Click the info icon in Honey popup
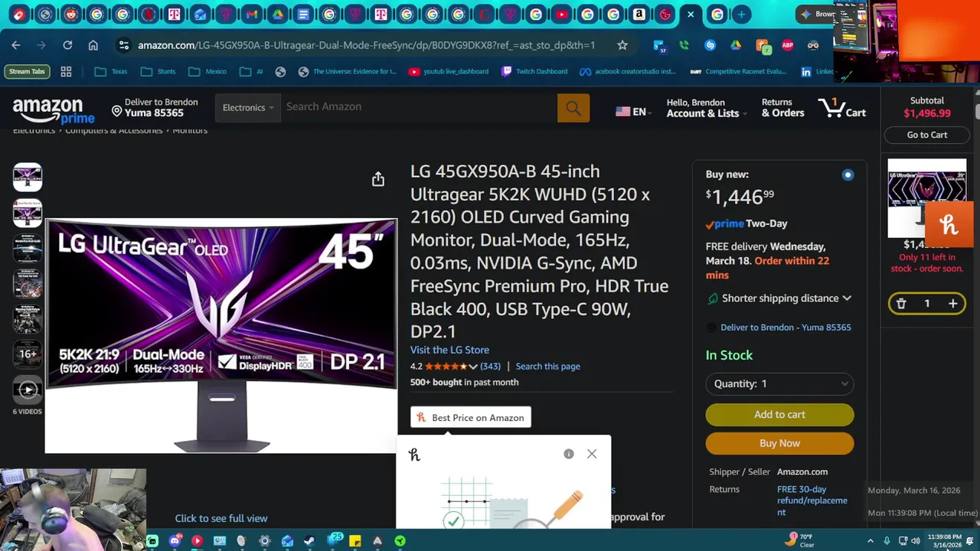Image resolution: width=980 pixels, height=551 pixels. pos(569,454)
